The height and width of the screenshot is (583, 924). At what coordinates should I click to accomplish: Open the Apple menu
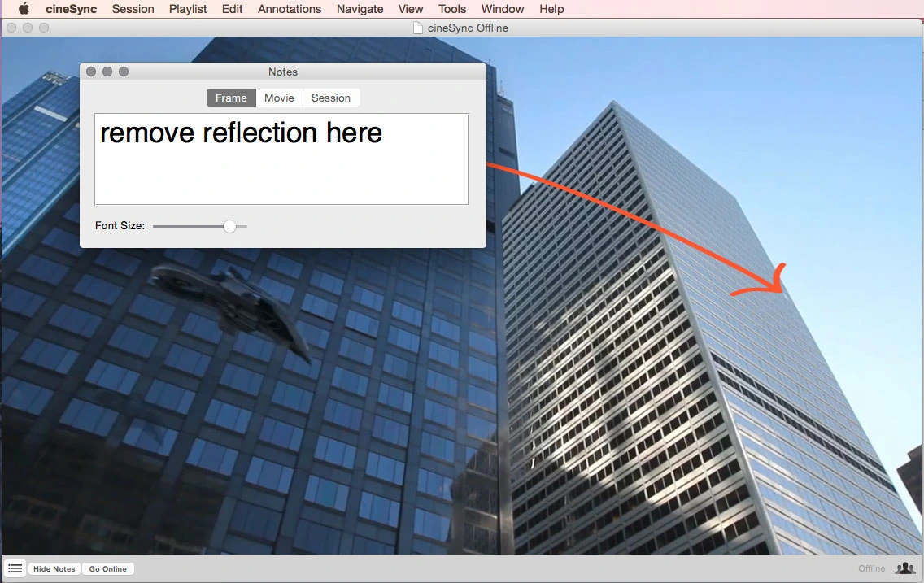24,9
